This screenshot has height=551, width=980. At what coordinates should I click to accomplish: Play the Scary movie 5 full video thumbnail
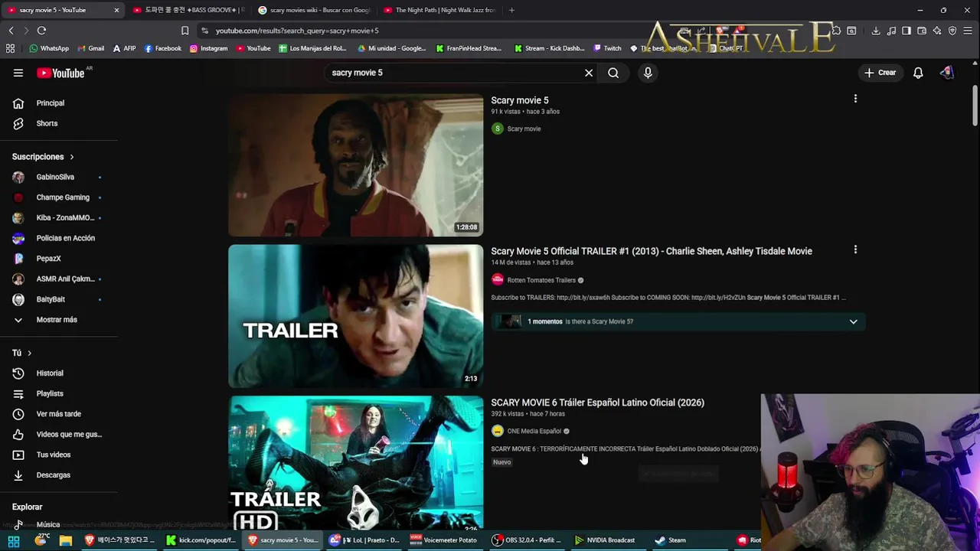(355, 165)
